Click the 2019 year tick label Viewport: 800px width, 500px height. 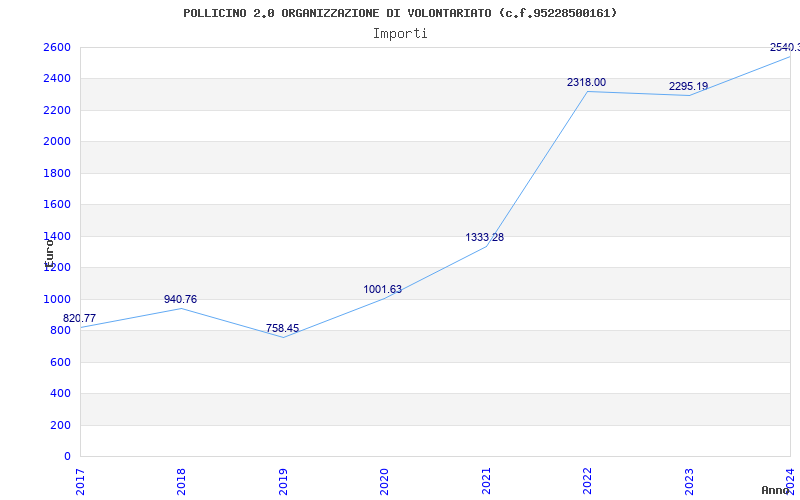(283, 480)
